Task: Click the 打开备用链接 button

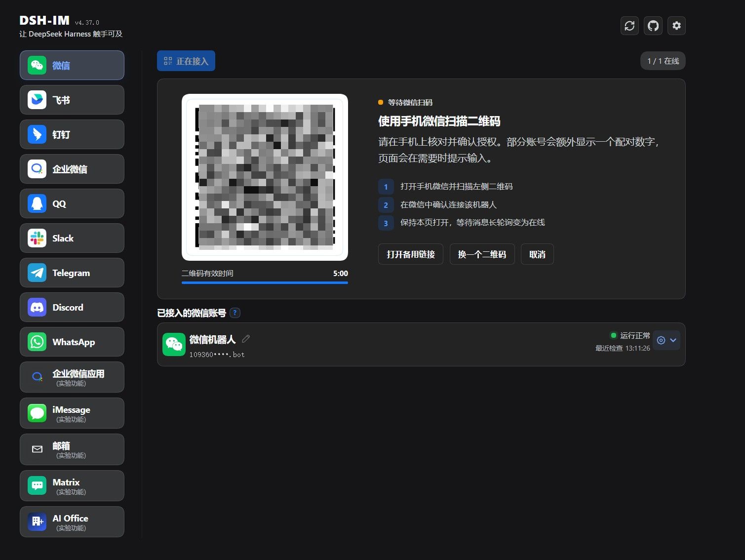Action: coord(411,254)
